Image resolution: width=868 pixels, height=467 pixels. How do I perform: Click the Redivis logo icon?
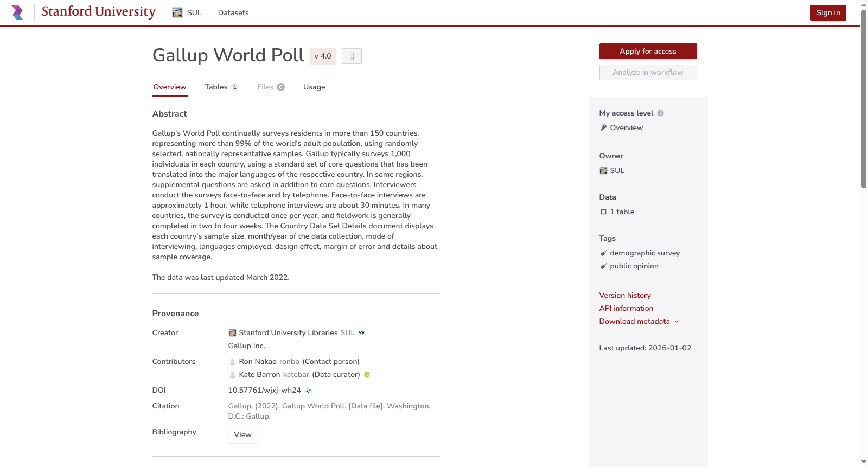(17, 12)
